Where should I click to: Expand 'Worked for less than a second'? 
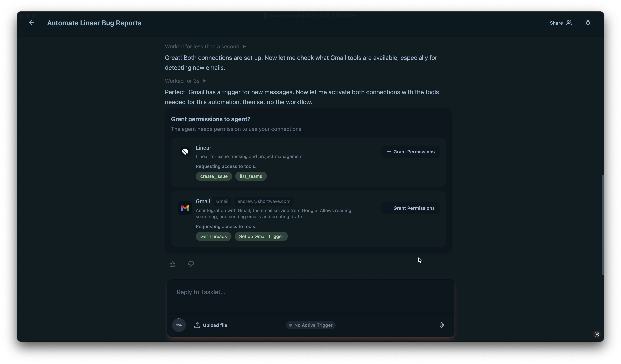tap(205, 47)
